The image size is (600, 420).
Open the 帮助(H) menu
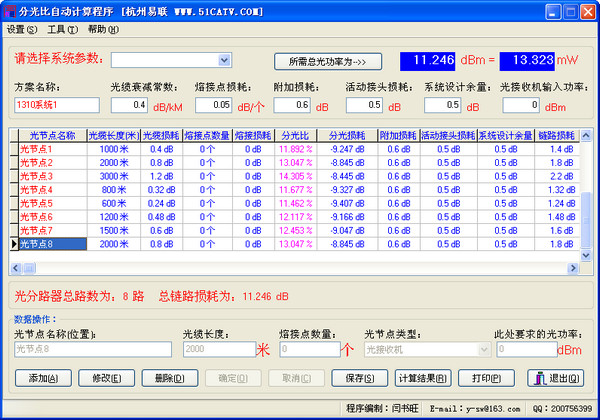103,29
